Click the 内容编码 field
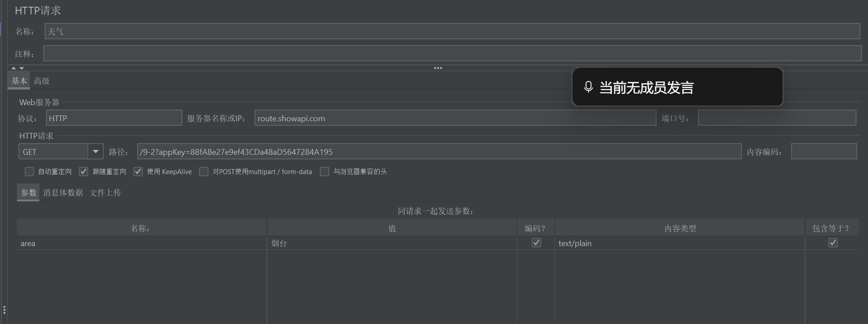 click(824, 152)
